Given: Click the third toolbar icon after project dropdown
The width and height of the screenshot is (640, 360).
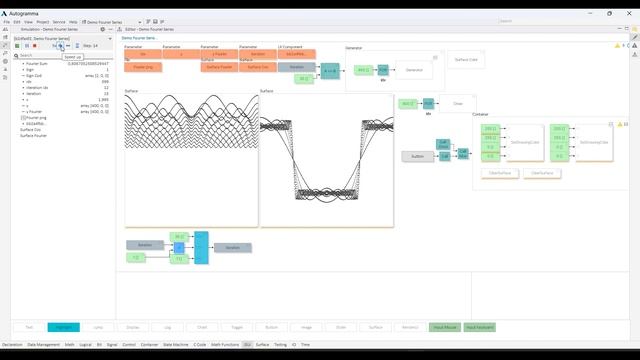Looking at the screenshot, I should tap(162, 22).
